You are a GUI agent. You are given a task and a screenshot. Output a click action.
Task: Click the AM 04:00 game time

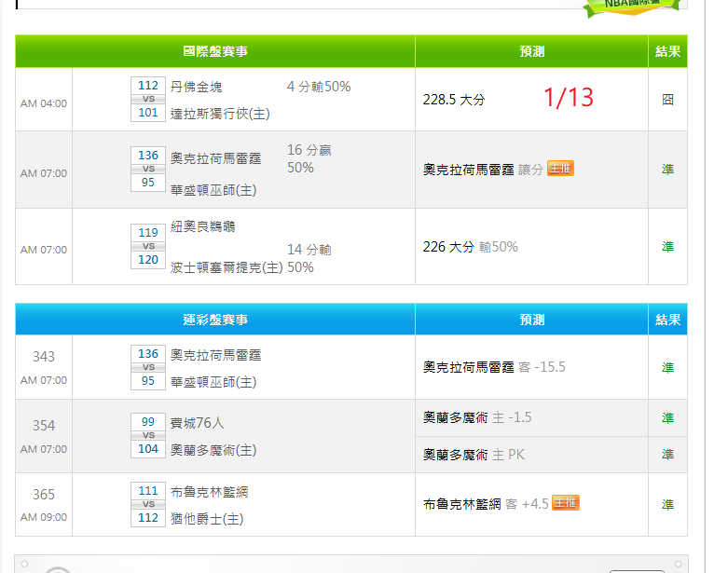[x=44, y=103]
